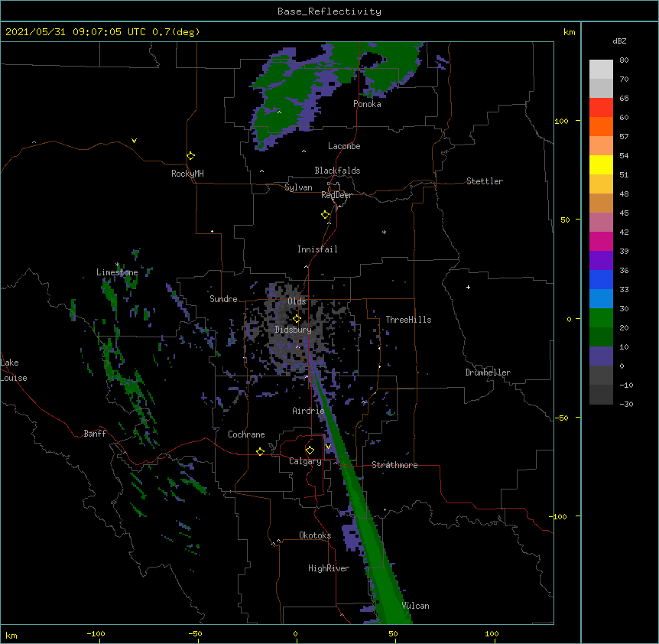Click the Olds town label
659x644 pixels.
297,301
